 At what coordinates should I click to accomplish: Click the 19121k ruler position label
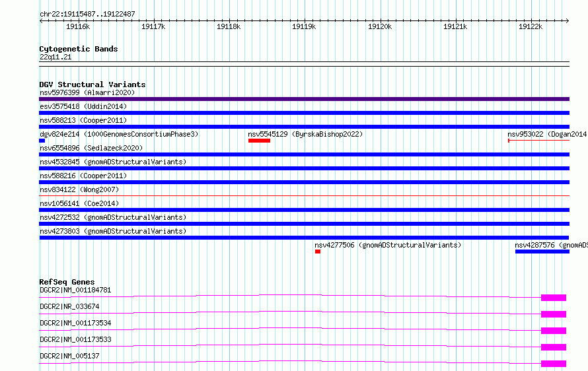(x=455, y=26)
